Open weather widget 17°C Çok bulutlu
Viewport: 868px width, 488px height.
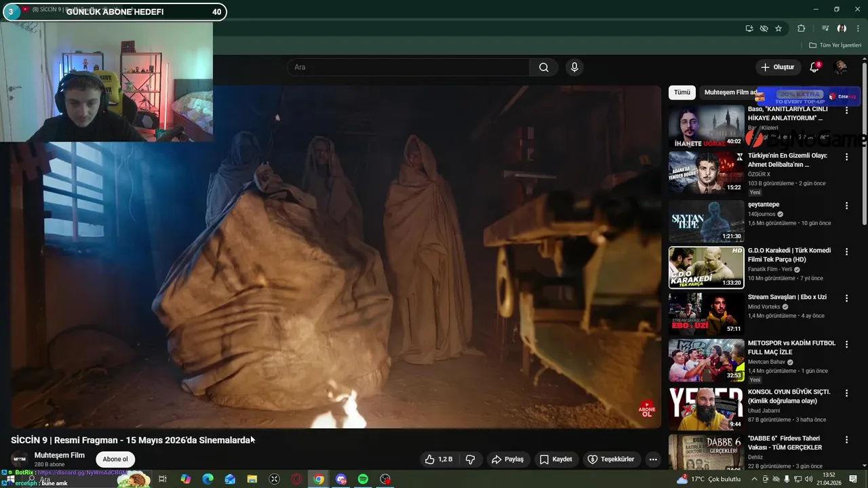point(709,479)
